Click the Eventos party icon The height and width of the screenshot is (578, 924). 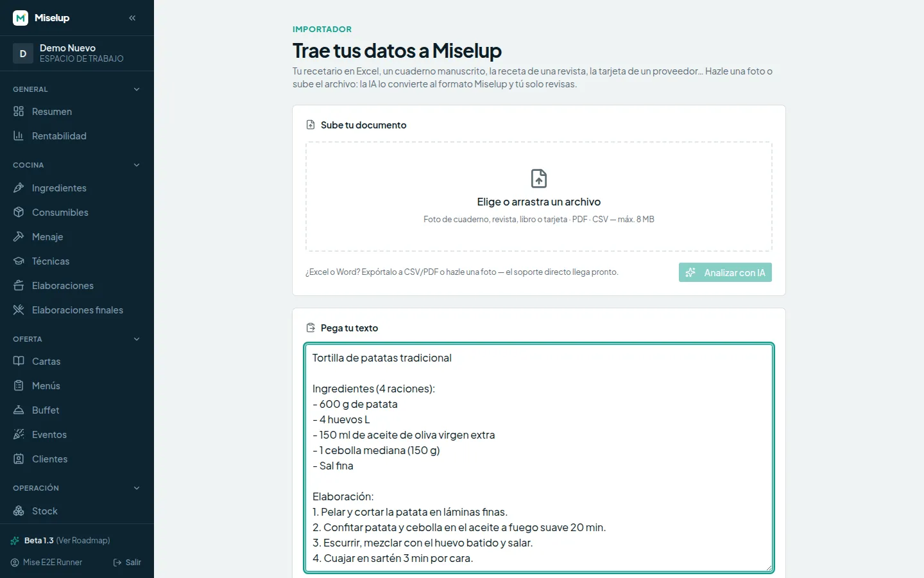(x=19, y=435)
